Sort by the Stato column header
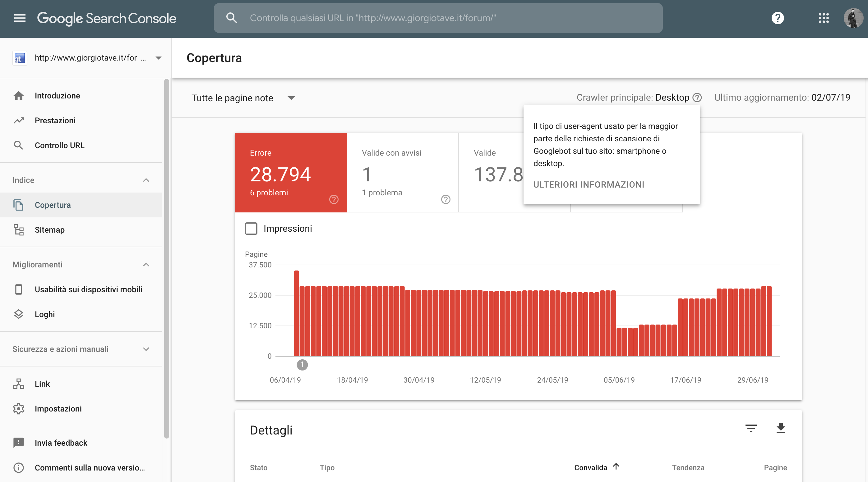 pos(258,468)
